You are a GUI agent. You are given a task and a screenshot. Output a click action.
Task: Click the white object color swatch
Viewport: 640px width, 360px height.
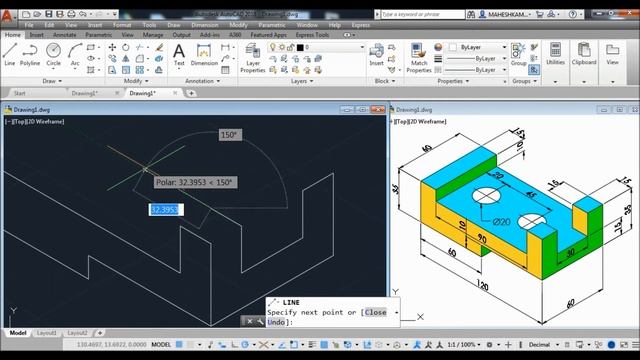453,47
